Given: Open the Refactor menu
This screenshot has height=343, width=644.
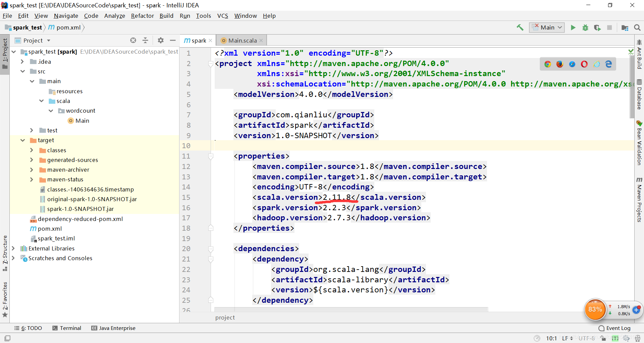Looking at the screenshot, I should click(143, 16).
